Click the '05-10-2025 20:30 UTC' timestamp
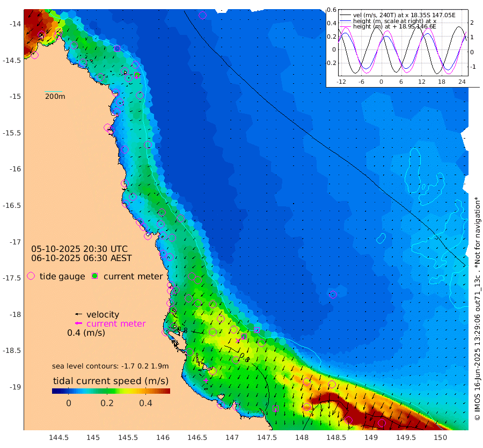This screenshot has width=483, height=448. point(79,249)
